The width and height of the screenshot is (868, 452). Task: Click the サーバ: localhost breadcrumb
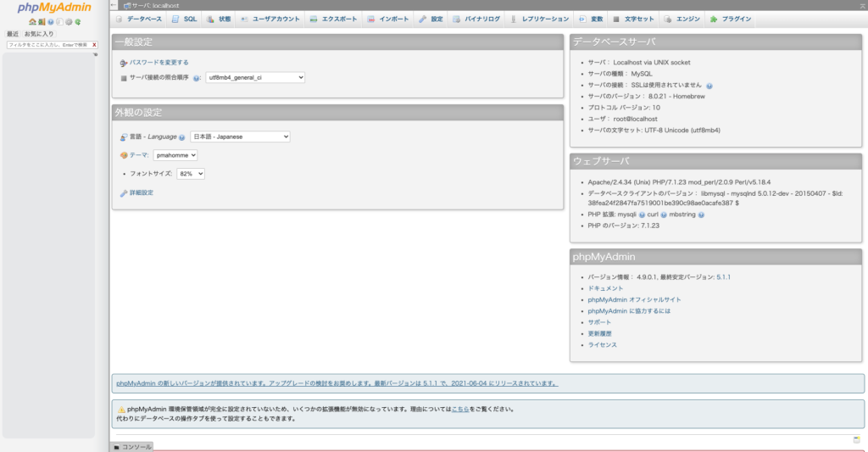coord(155,6)
